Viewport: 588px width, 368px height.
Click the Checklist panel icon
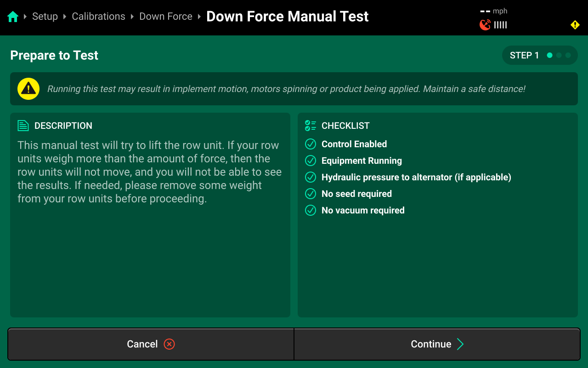click(x=310, y=125)
